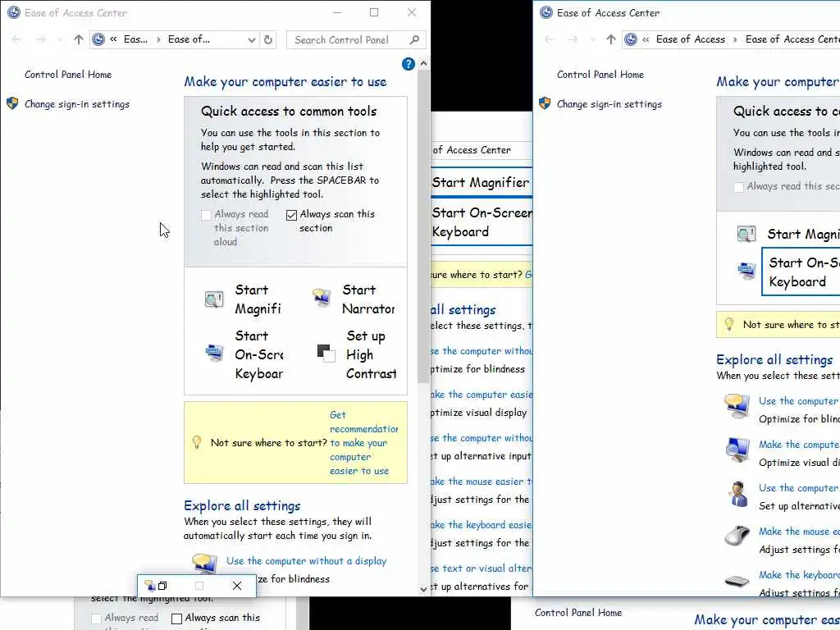Click the mouse icon in right window settings list
The height and width of the screenshot is (630, 840).
pos(737,535)
